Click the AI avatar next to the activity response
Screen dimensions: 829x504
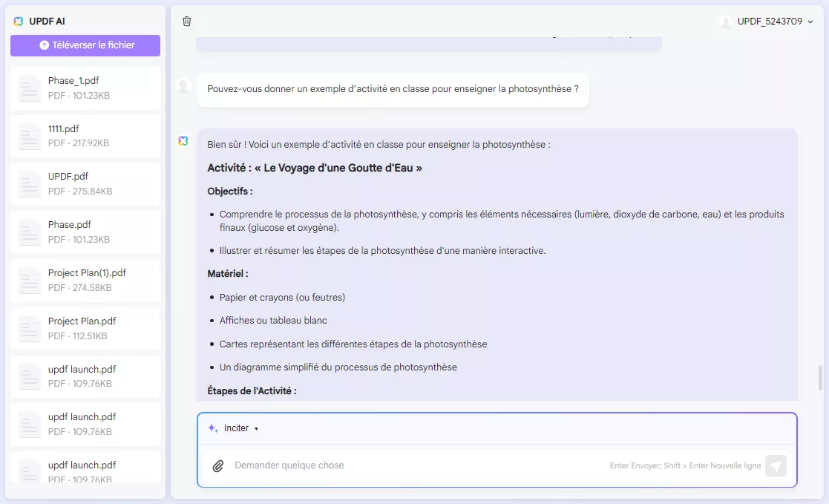pos(183,140)
